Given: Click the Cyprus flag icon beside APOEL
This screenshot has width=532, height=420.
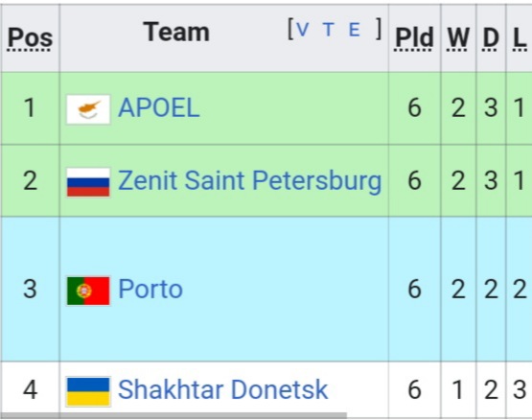Looking at the screenshot, I should point(88,109).
